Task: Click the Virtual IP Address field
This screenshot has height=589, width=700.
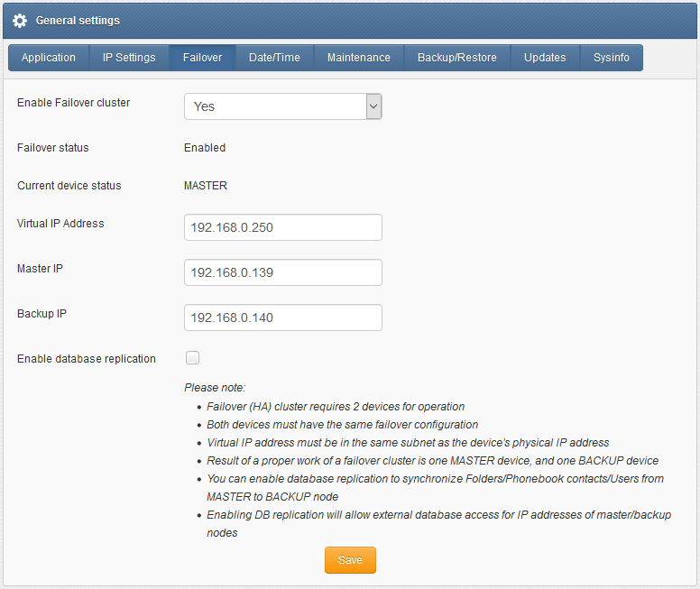Action: click(283, 227)
